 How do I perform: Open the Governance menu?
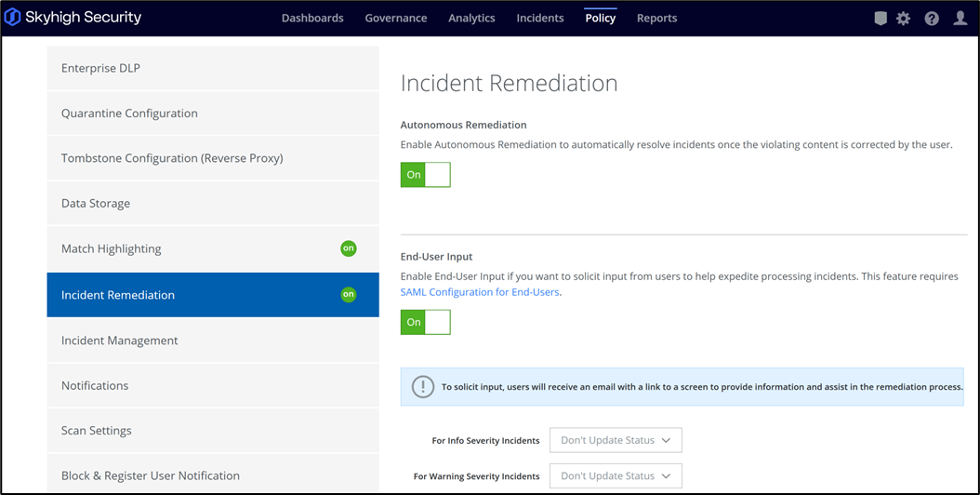click(x=396, y=18)
